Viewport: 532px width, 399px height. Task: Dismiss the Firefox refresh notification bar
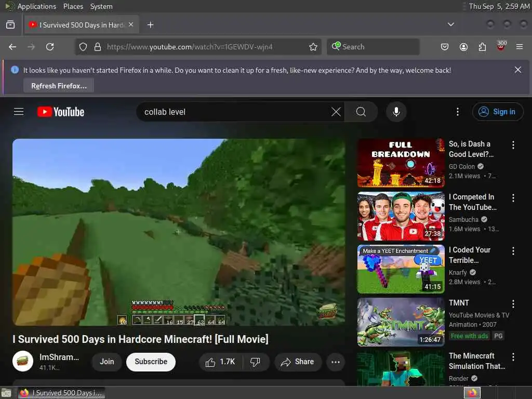(518, 70)
